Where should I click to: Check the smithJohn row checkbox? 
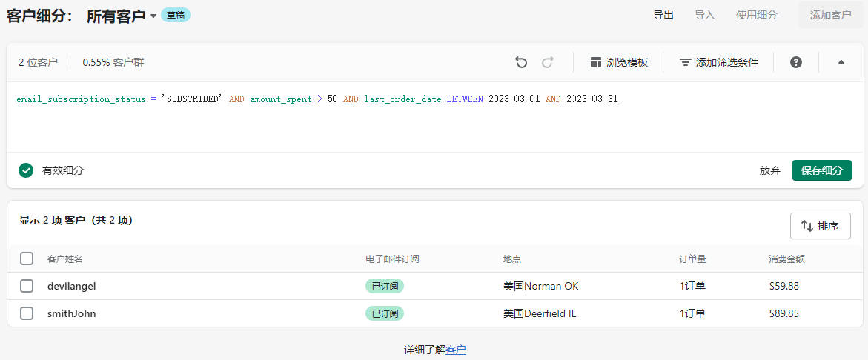click(27, 313)
